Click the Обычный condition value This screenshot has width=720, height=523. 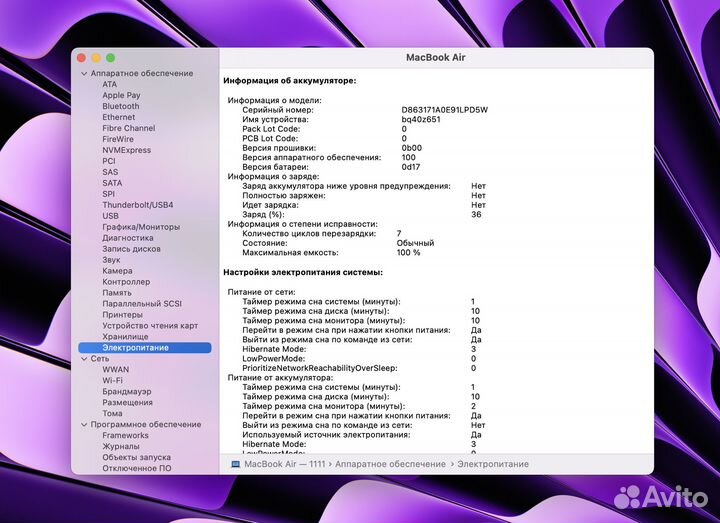(415, 243)
